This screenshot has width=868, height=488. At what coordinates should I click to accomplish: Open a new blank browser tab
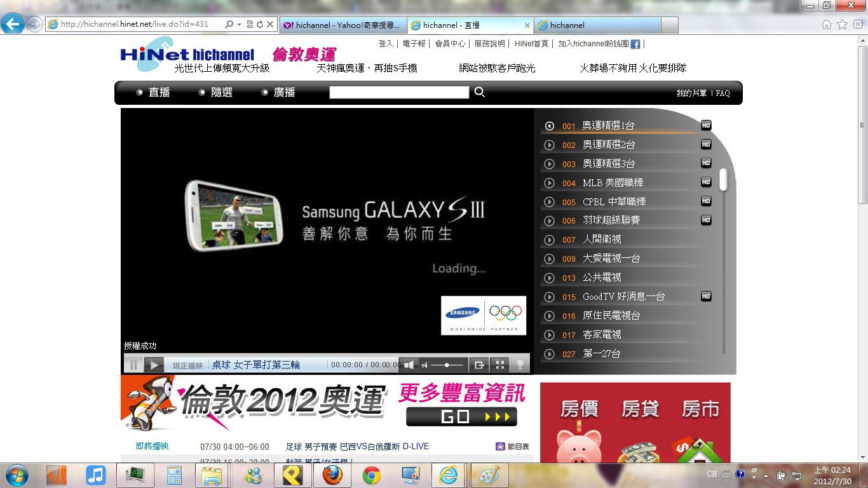coord(670,25)
